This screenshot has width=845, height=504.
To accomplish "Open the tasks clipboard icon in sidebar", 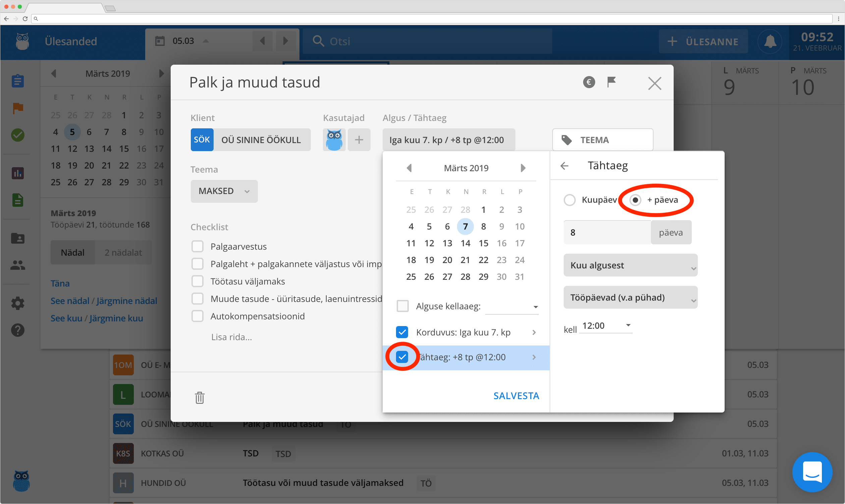I will pyautogui.click(x=18, y=81).
